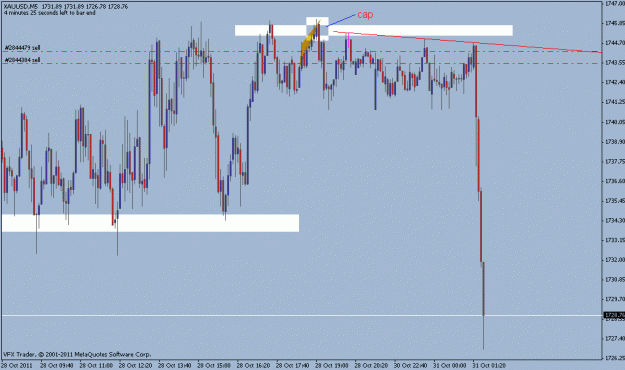Select the horizontal white current bid price line
This screenshot has width=625, height=370.
click(x=302, y=315)
